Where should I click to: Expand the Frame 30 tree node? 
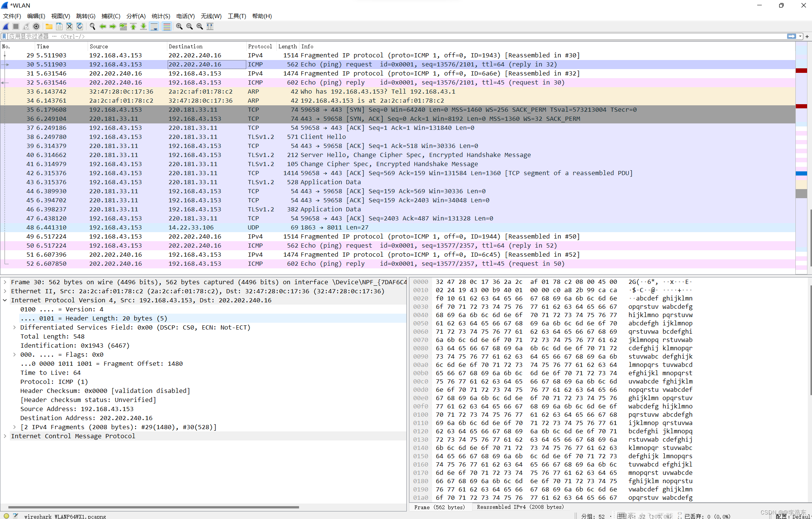coord(5,282)
